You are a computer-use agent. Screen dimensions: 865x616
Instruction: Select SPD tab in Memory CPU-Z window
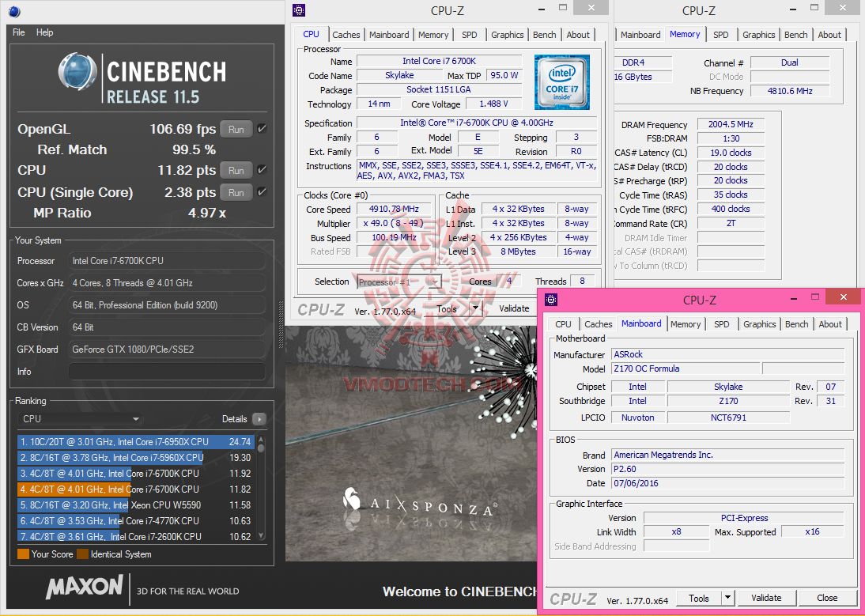(721, 35)
